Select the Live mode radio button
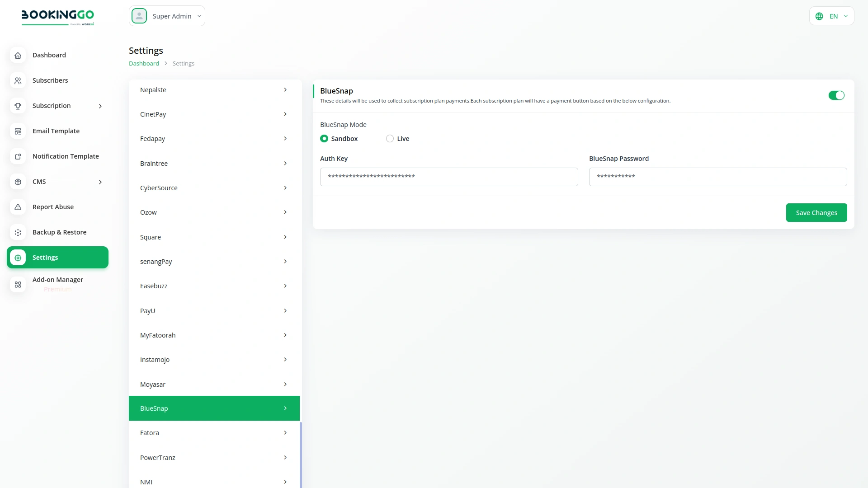This screenshot has width=868, height=488. [x=390, y=139]
